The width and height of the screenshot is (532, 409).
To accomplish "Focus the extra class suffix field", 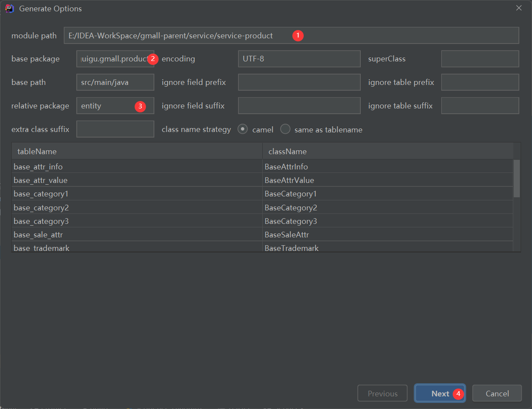I will pos(115,129).
